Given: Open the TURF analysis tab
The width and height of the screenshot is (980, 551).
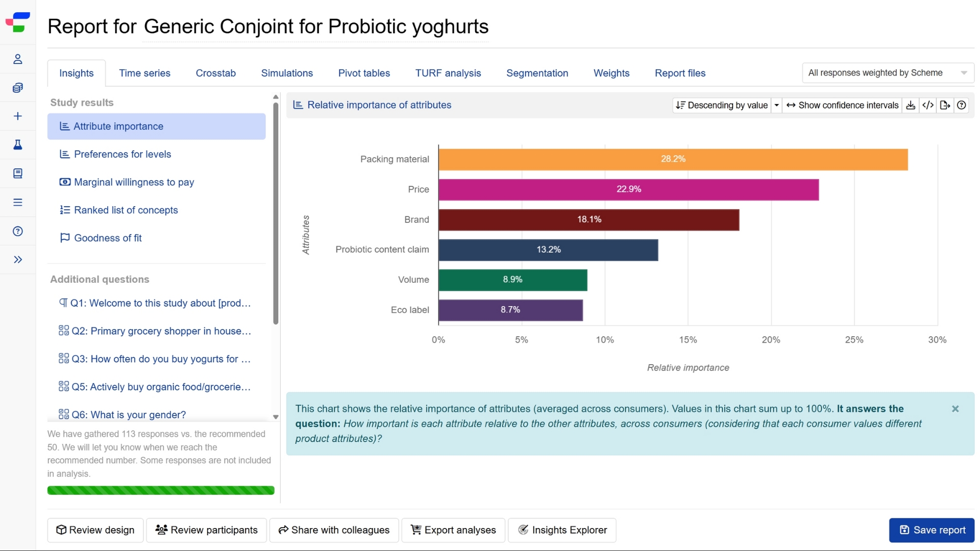Looking at the screenshot, I should click(x=448, y=73).
